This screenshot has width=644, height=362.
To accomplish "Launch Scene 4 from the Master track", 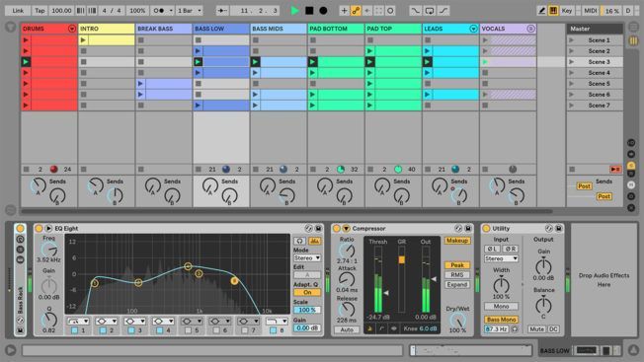I will point(571,73).
